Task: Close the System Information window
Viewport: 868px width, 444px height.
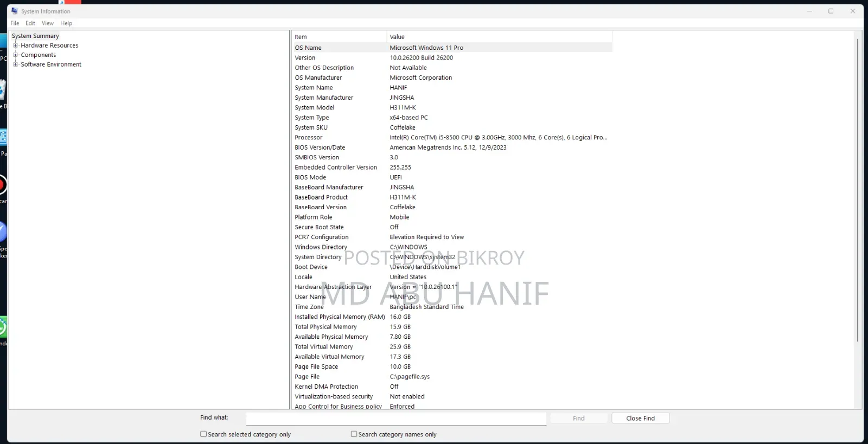Action: pyautogui.click(x=853, y=11)
